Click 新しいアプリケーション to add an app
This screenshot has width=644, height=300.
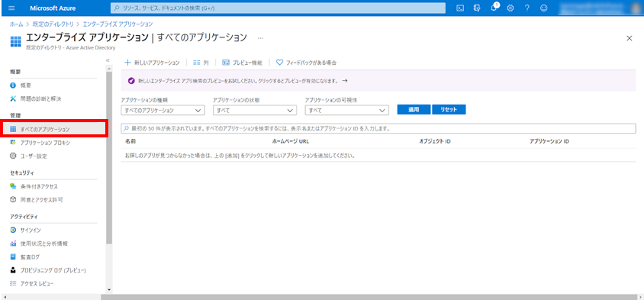(152, 63)
